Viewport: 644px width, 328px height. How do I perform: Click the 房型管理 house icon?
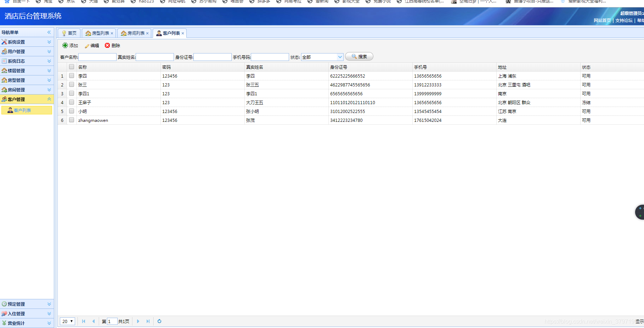pos(4,80)
